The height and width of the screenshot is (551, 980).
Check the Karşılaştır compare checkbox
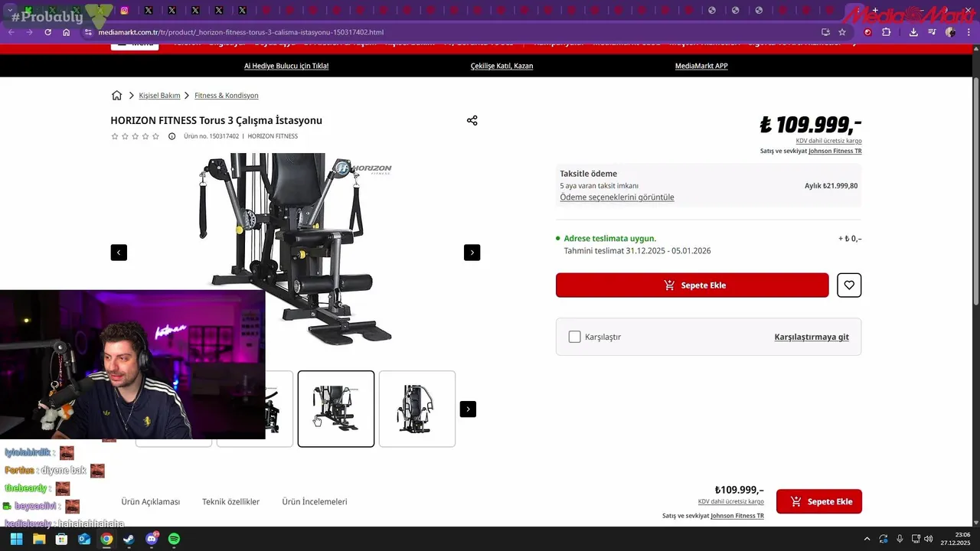tap(575, 337)
